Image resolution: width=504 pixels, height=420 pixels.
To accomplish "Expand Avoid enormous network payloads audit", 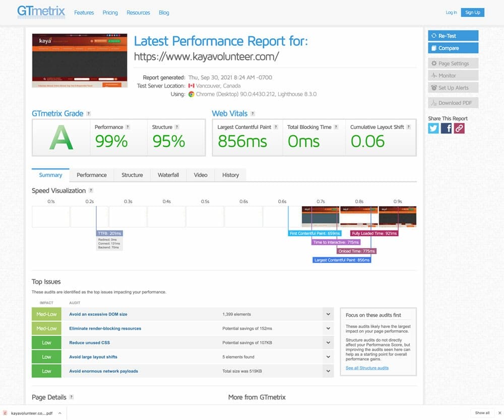I will pyautogui.click(x=328, y=371).
